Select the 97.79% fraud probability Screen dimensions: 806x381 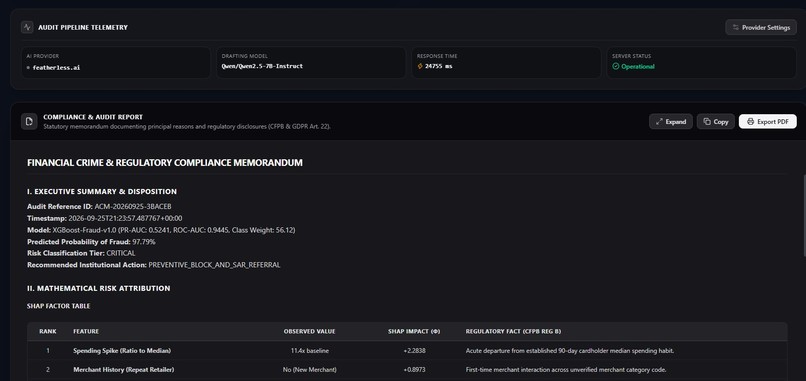point(144,242)
